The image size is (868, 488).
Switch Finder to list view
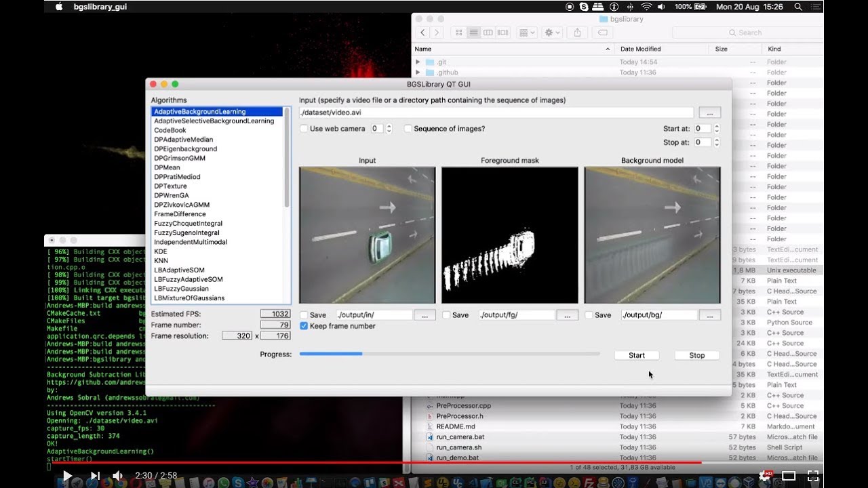(474, 33)
